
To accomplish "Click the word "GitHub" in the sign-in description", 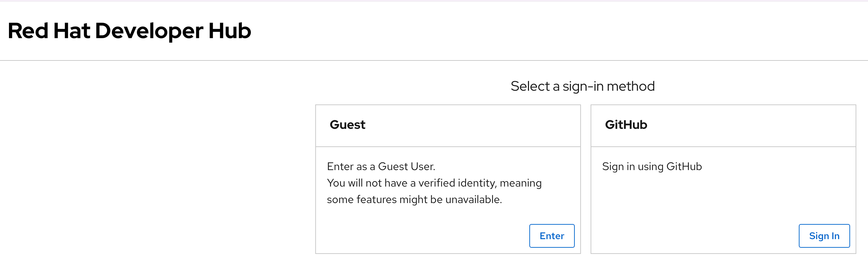I will click(x=684, y=167).
